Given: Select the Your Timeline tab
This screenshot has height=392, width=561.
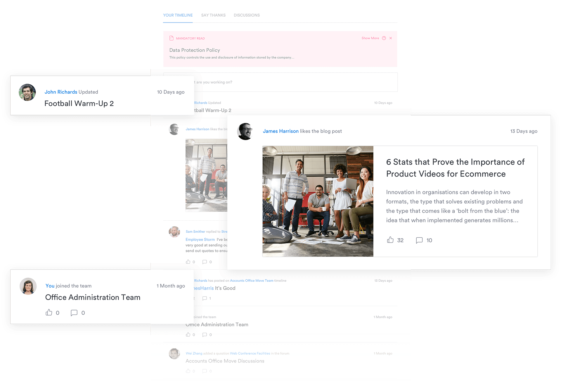Looking at the screenshot, I should pyautogui.click(x=178, y=15).
